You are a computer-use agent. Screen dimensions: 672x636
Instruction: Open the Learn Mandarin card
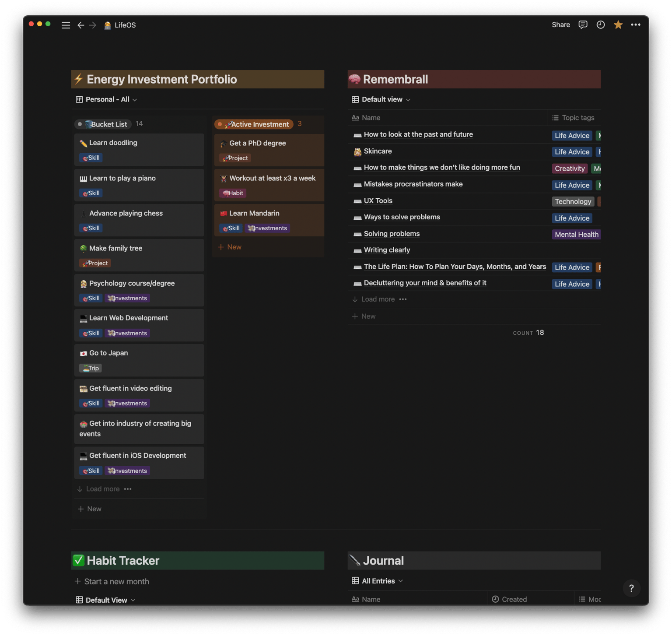pos(269,220)
